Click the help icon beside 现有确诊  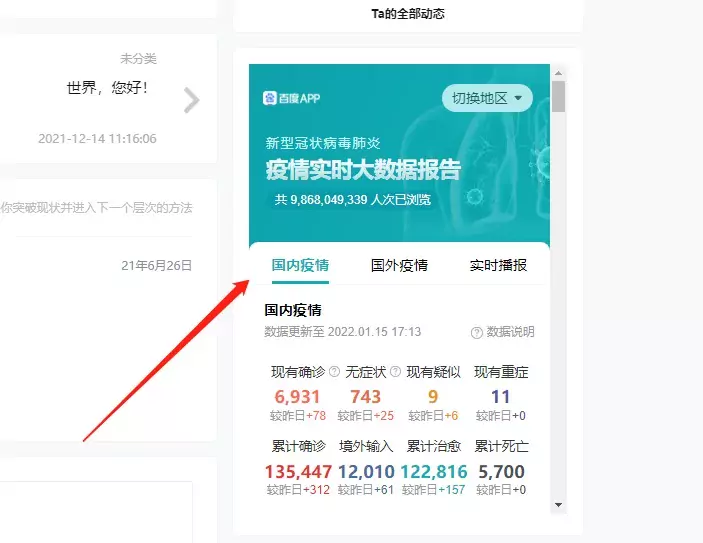tap(334, 371)
